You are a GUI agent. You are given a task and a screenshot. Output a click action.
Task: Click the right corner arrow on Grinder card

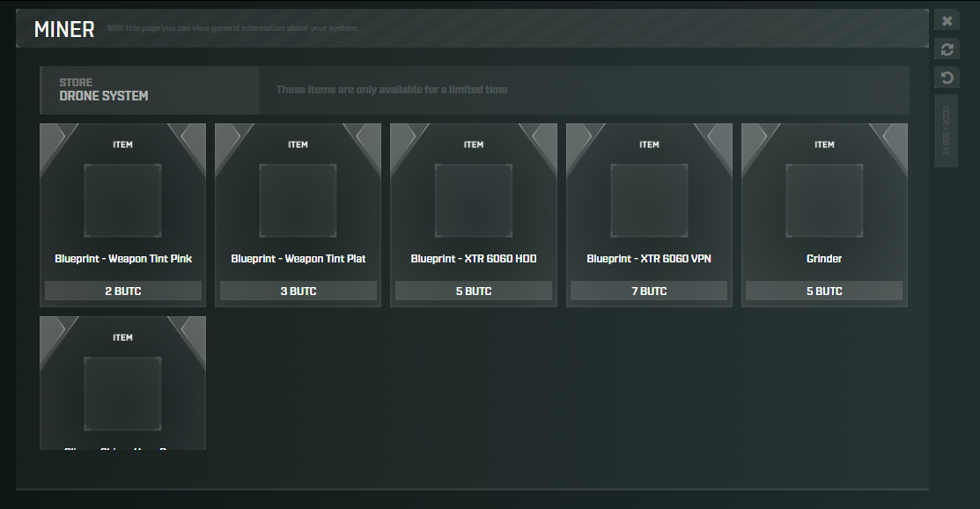pos(896,137)
